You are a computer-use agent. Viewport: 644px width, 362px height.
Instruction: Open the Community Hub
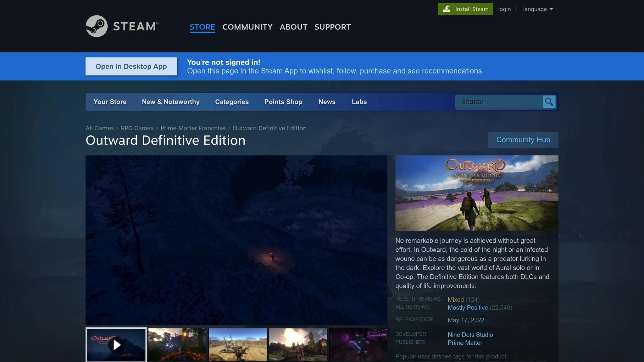[x=523, y=140]
